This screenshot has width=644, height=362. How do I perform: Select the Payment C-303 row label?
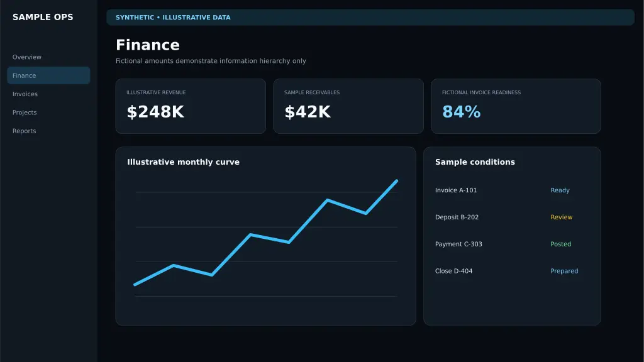click(x=458, y=244)
